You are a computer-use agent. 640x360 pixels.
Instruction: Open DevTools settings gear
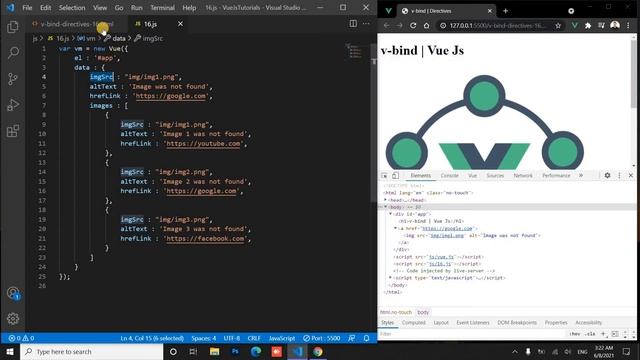[x=607, y=175]
